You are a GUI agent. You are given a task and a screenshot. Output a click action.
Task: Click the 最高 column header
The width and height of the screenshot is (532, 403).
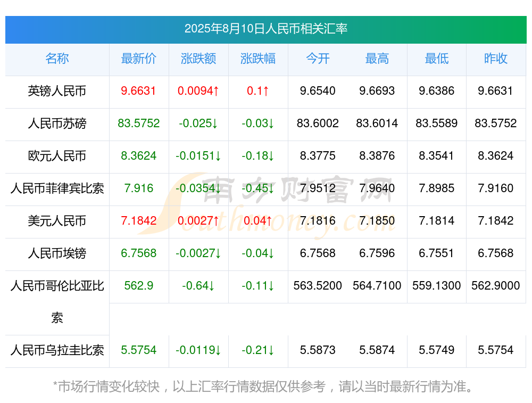click(377, 59)
